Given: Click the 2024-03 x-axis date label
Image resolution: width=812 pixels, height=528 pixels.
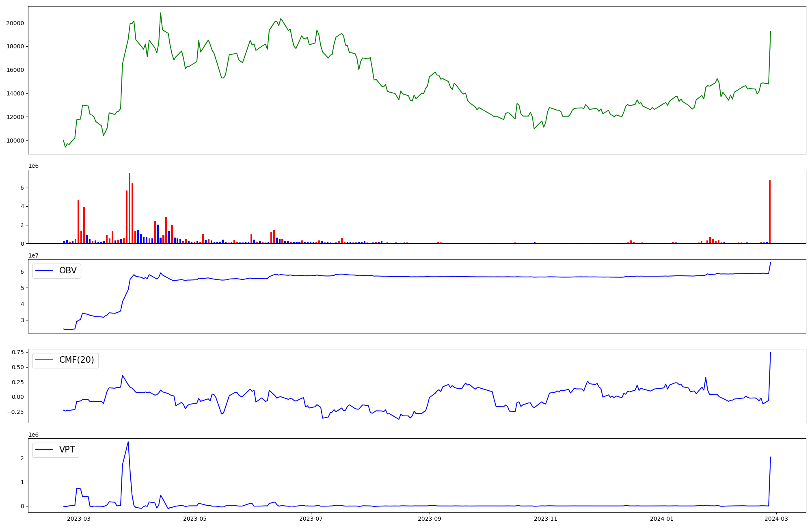Looking at the screenshot, I should pos(776,519).
